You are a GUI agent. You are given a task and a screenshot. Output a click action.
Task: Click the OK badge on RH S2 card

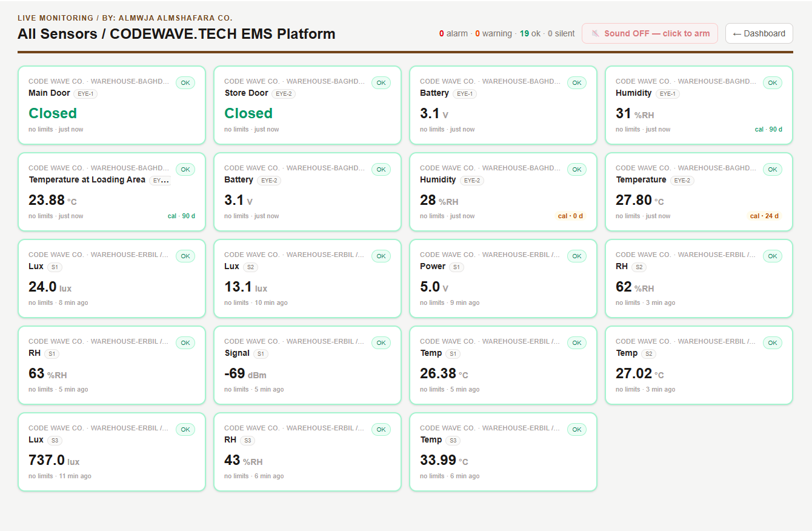point(772,256)
